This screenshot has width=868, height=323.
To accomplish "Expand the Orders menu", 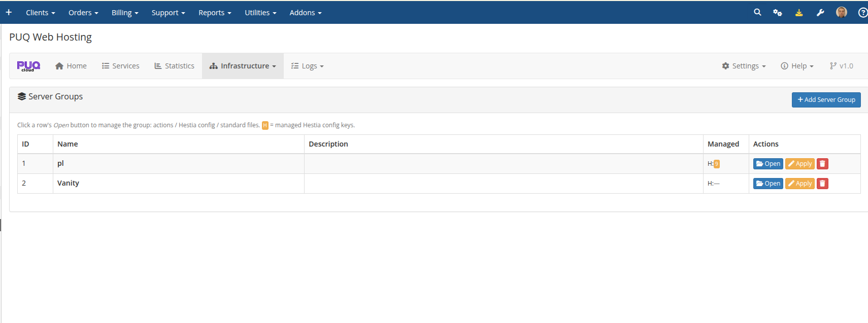I will click(x=83, y=13).
